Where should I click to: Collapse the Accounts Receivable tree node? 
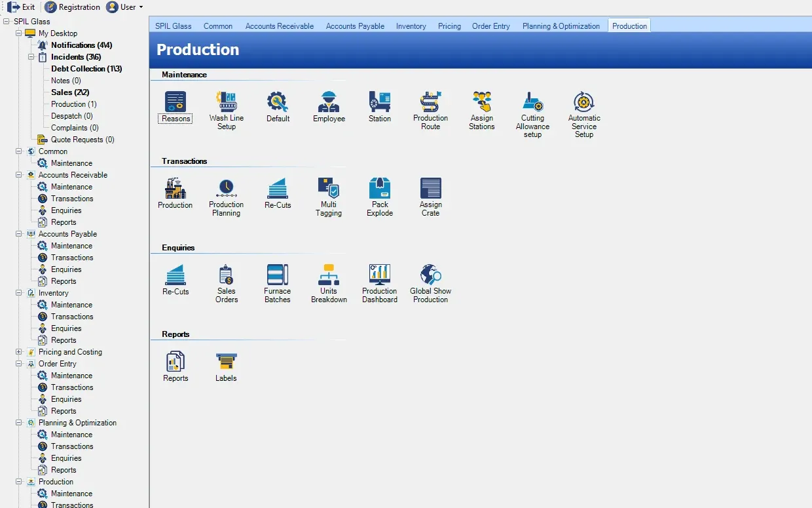click(19, 175)
